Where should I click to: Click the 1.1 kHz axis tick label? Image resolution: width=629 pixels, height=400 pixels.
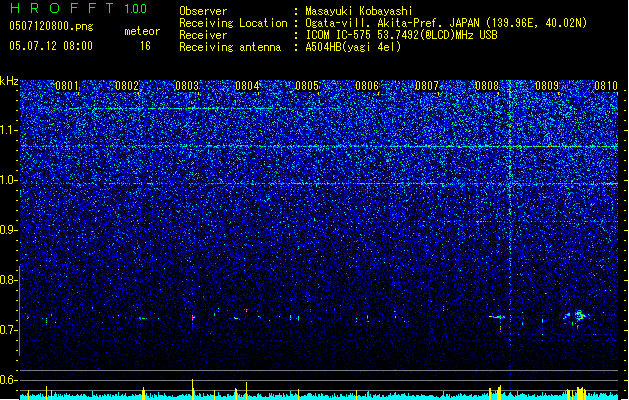click(x=9, y=130)
